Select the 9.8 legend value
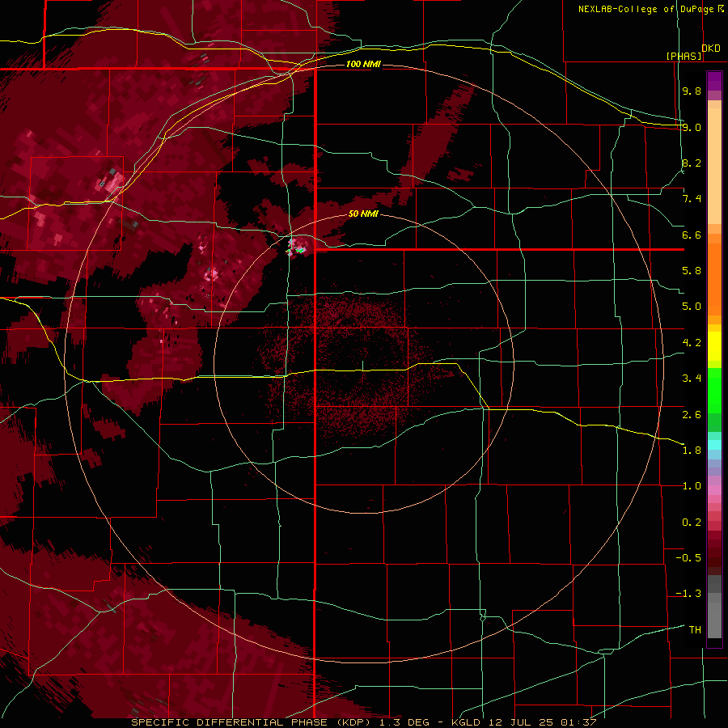Screen dimensions: 728x728 pos(692,91)
